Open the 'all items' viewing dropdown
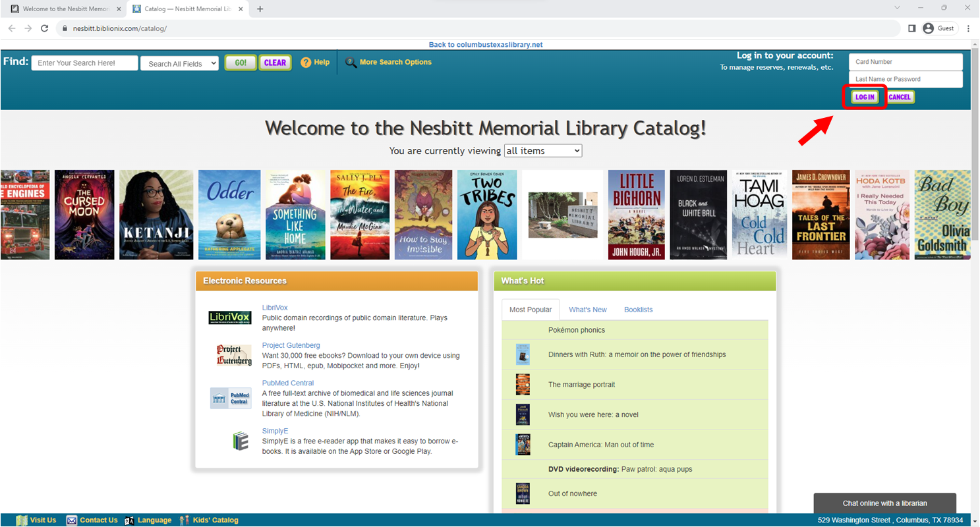The height and width of the screenshot is (527, 980). [x=542, y=151]
